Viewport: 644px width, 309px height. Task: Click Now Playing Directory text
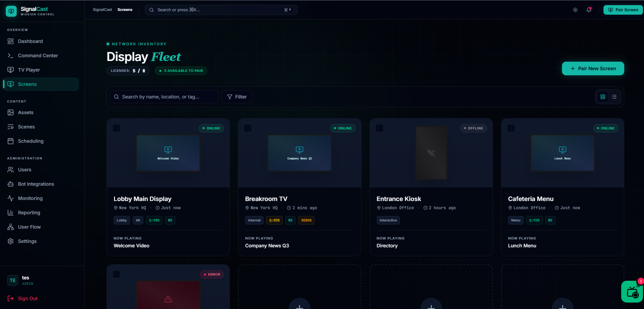pyautogui.click(x=387, y=246)
